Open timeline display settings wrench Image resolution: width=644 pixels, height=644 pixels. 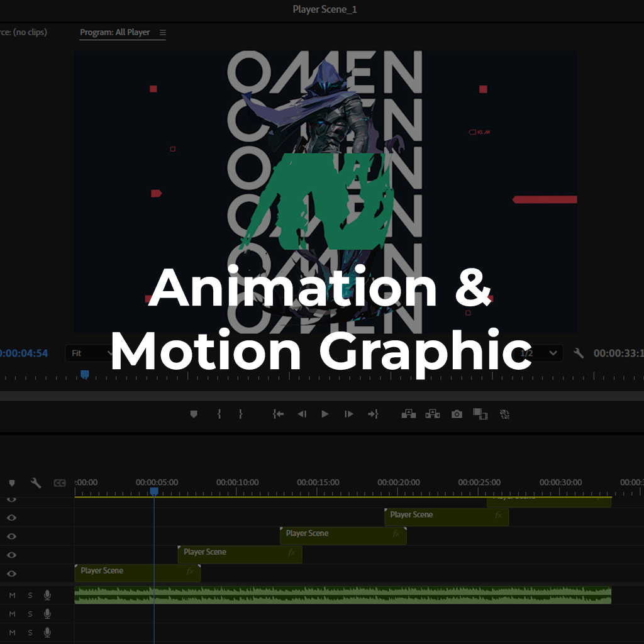pos(36,483)
